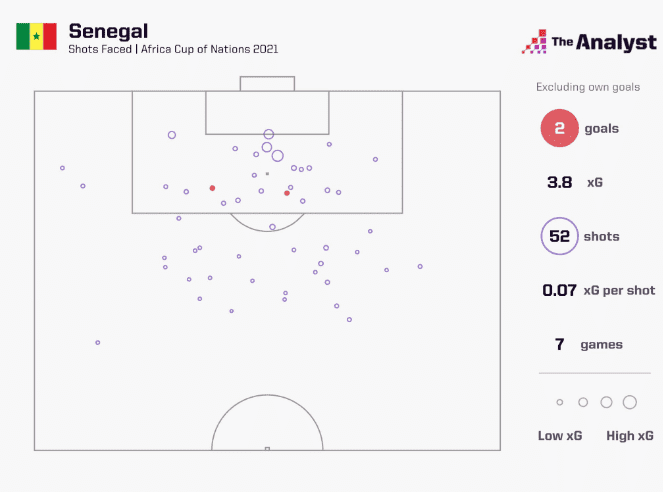Click the red goals count circle
663x492 pixels.
(x=560, y=128)
